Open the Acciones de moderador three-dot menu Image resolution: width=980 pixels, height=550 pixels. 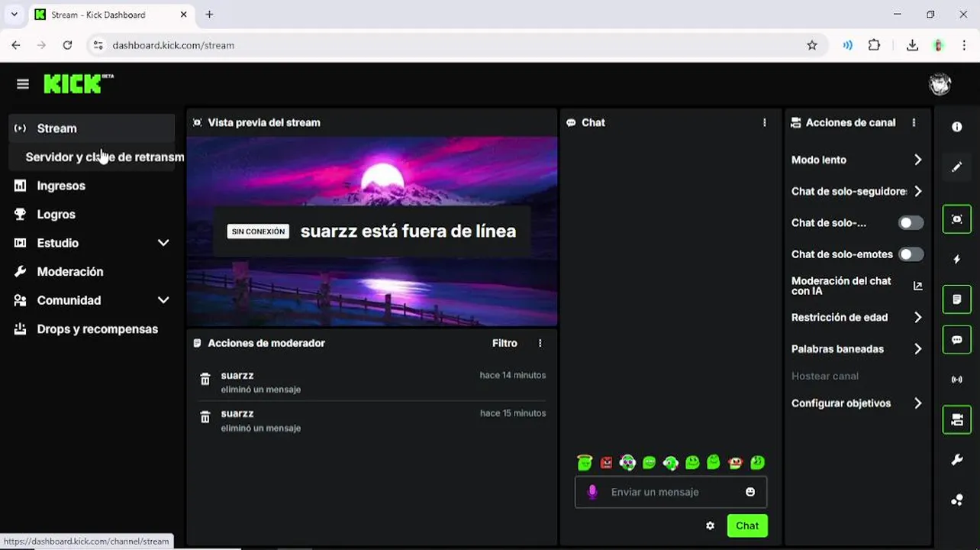(x=540, y=343)
